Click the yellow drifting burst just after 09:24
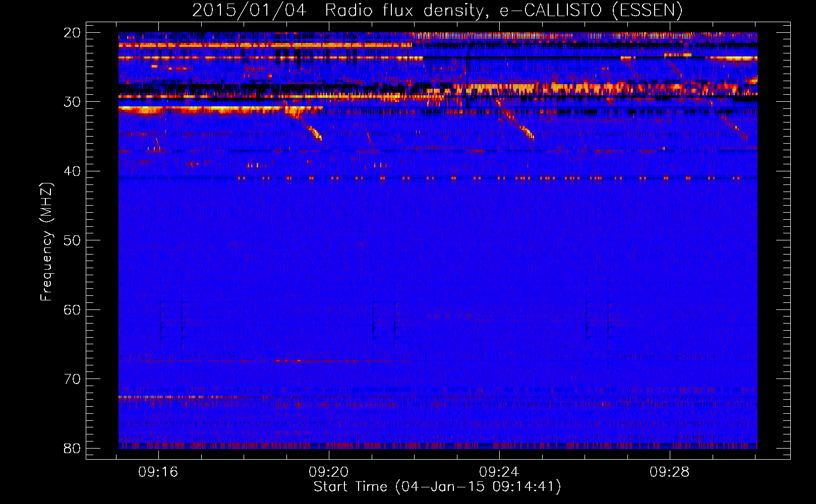816x504 pixels. 528,133
